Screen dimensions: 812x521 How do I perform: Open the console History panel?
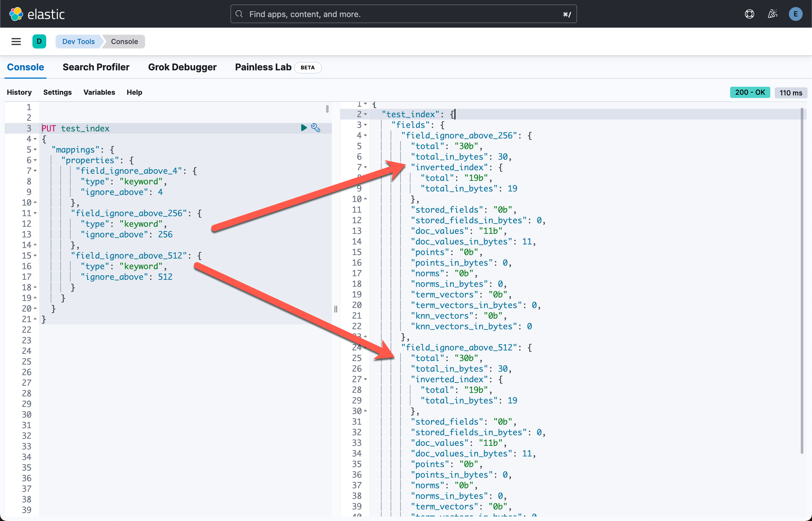pyautogui.click(x=19, y=93)
